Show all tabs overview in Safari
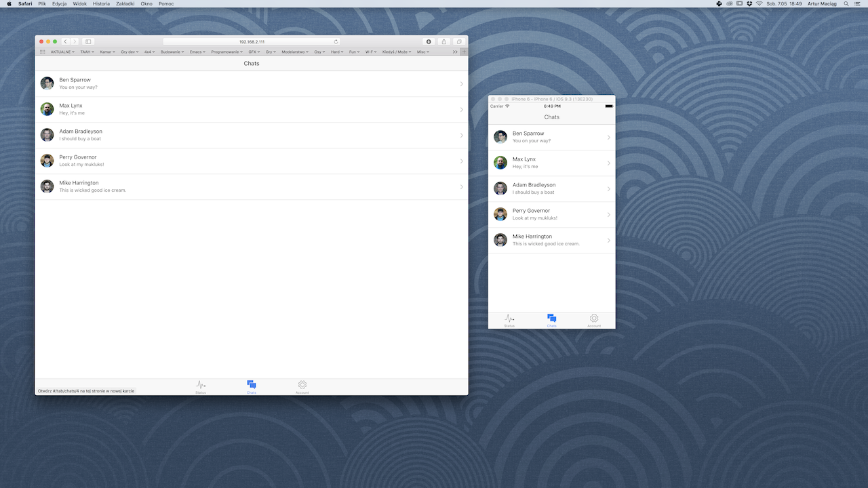 coord(459,41)
